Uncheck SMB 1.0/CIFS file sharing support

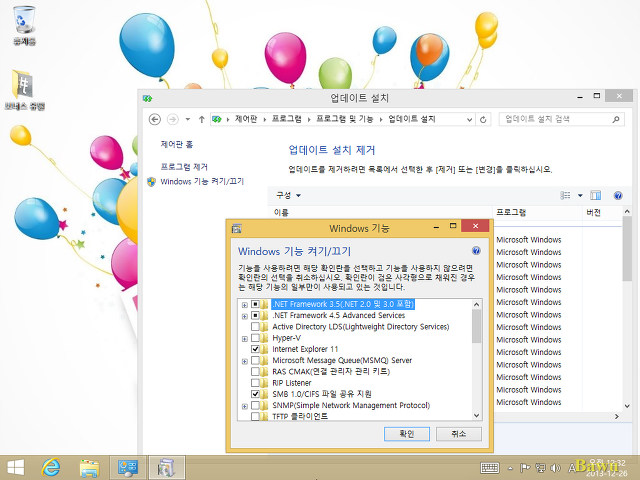[x=255, y=394]
